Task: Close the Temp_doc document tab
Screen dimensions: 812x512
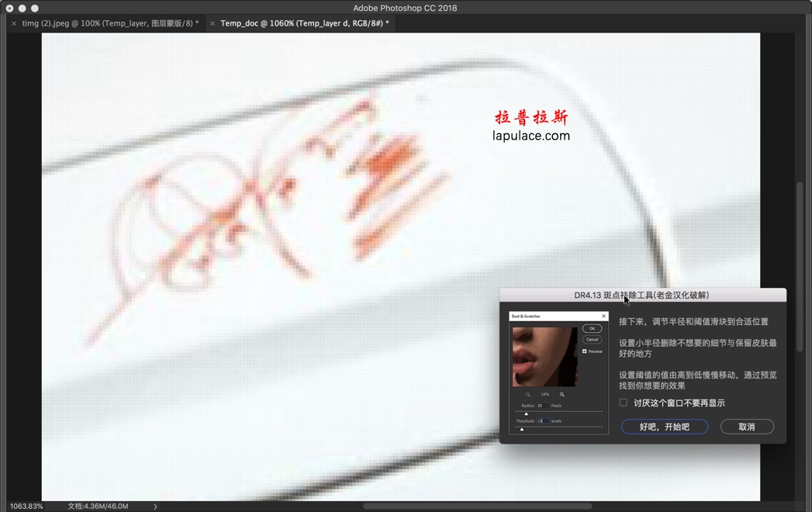Action: click(213, 24)
